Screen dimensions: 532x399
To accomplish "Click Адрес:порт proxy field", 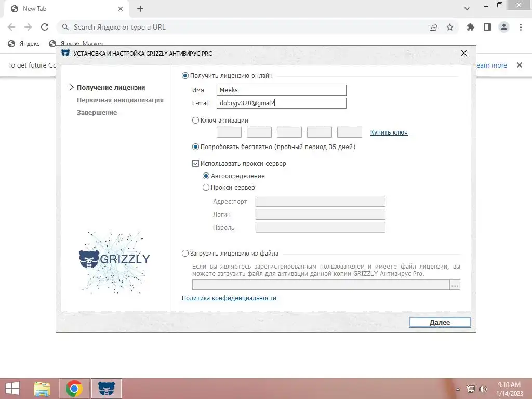I will pyautogui.click(x=320, y=201).
